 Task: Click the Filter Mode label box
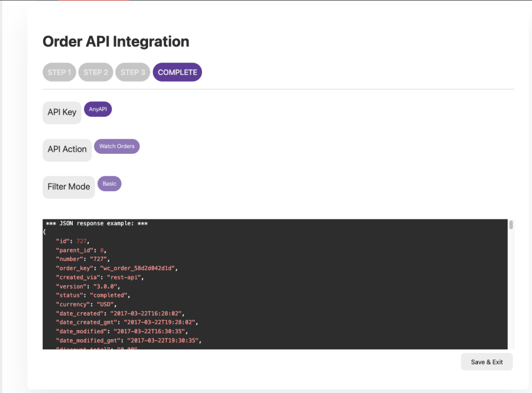[69, 187]
